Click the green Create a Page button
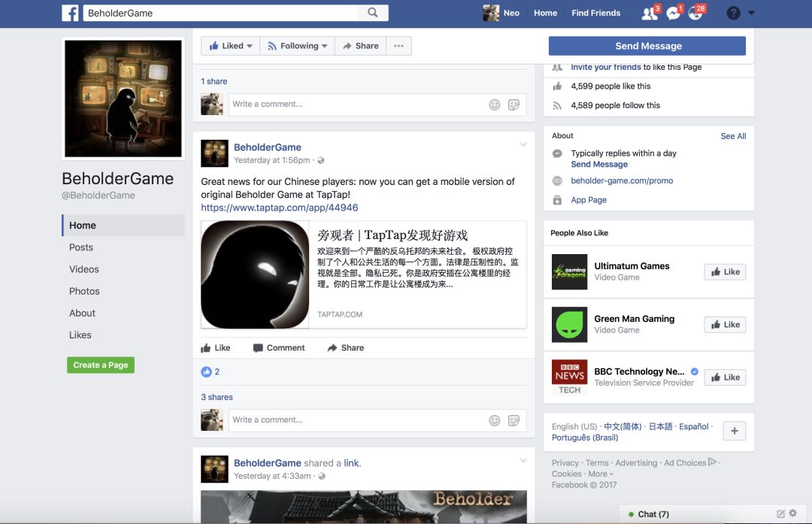Viewport: 812px width, 524px height. pos(101,365)
